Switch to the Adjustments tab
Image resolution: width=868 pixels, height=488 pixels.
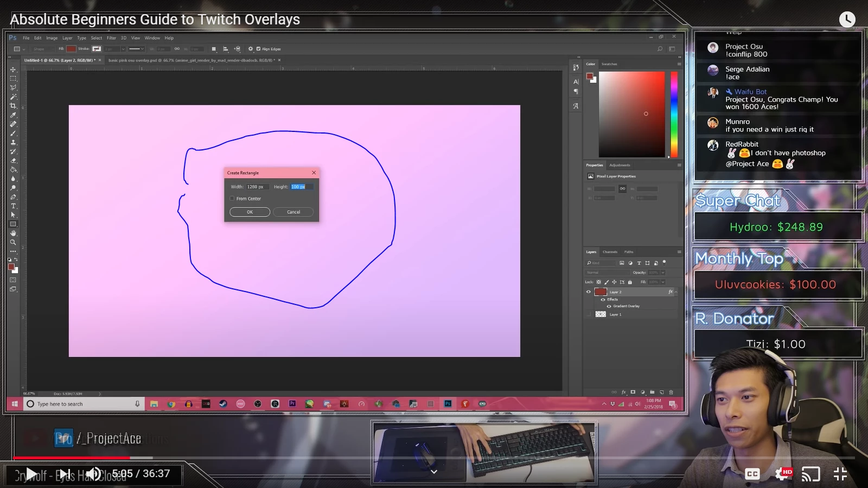click(620, 165)
